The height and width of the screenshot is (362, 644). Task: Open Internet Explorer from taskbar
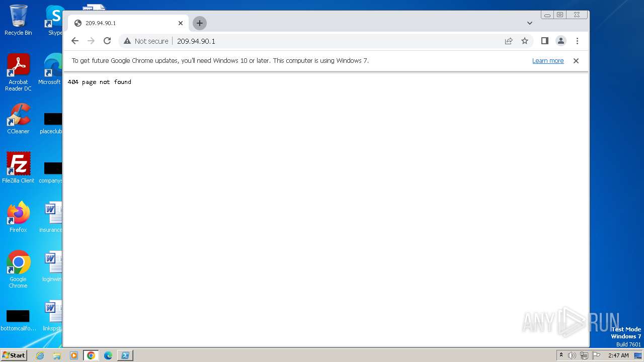pyautogui.click(x=40, y=355)
